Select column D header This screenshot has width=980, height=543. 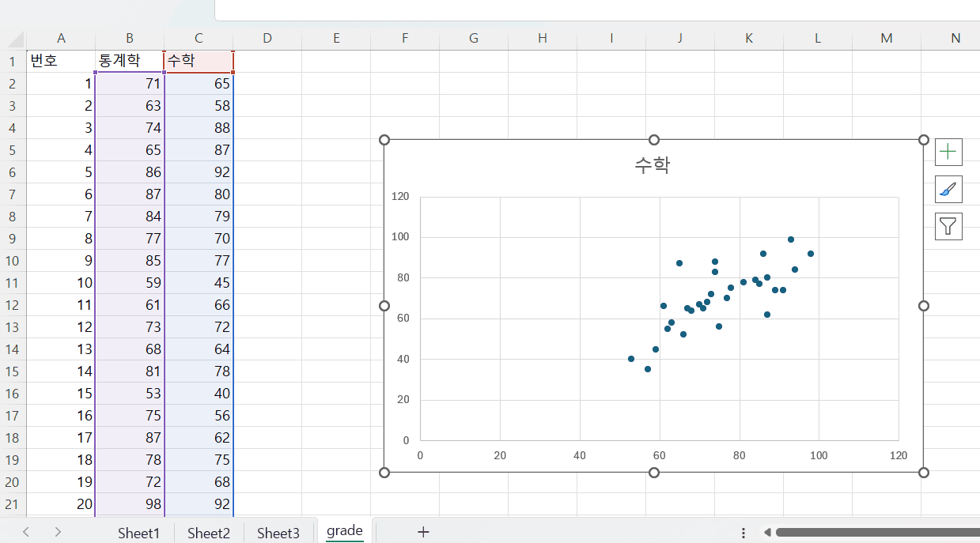(267, 39)
